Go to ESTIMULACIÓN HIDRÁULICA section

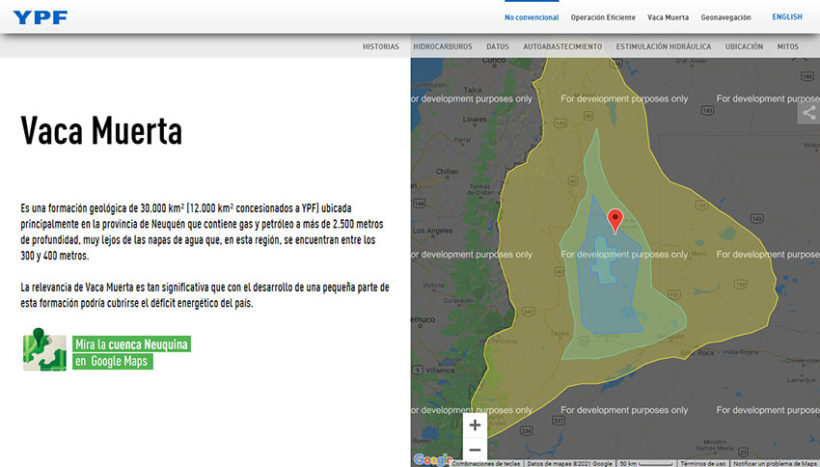(x=663, y=46)
